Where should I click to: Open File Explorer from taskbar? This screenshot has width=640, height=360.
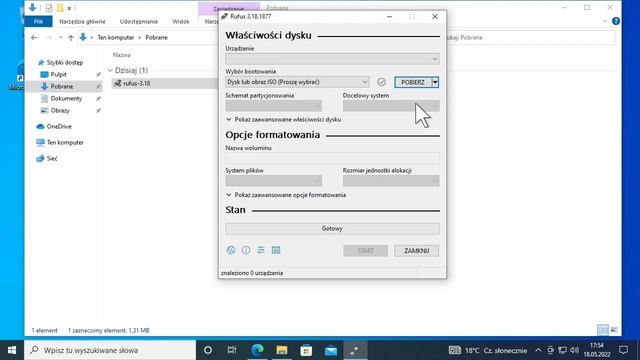coord(282,350)
